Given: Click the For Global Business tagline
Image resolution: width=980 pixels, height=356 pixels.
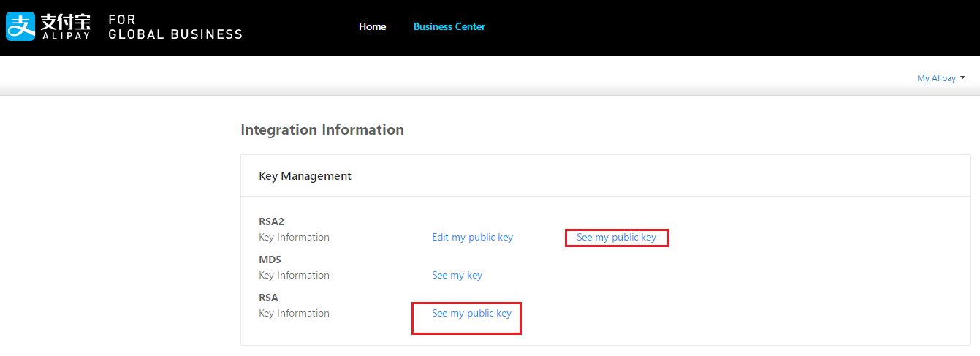Looking at the screenshot, I should 175,27.
